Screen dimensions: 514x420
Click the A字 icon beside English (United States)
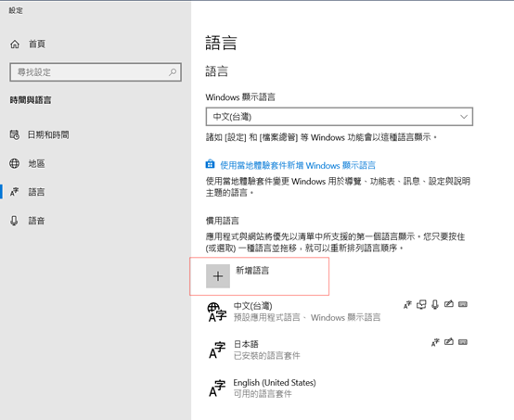point(217,388)
